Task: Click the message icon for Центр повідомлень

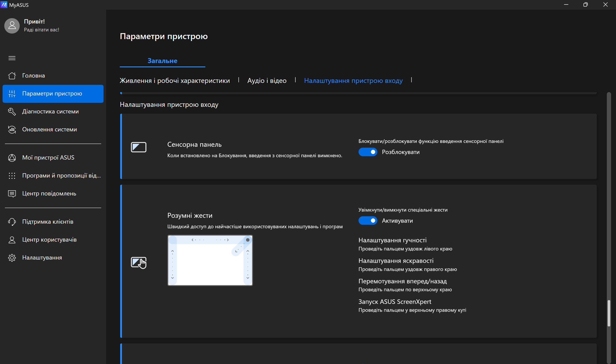Action: click(x=12, y=194)
